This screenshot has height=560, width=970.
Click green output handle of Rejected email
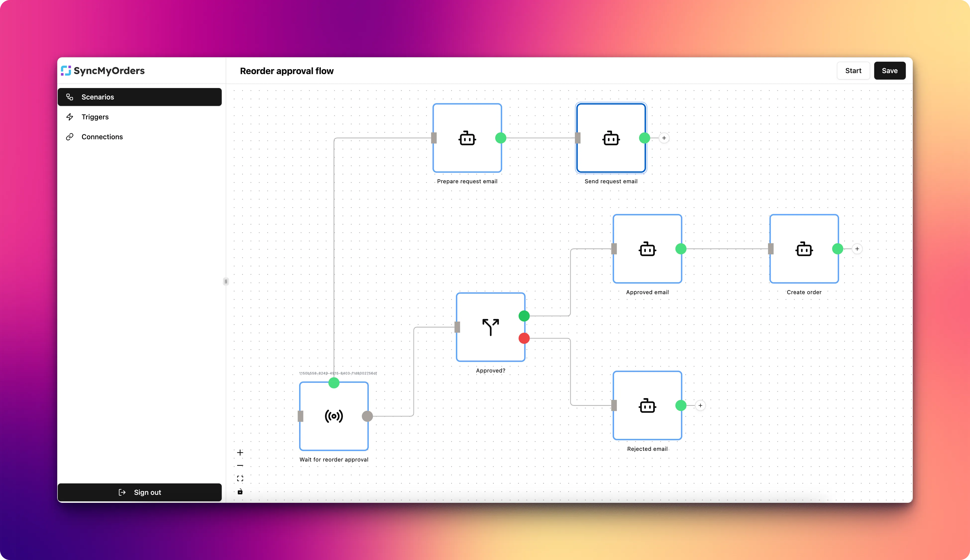681,405
